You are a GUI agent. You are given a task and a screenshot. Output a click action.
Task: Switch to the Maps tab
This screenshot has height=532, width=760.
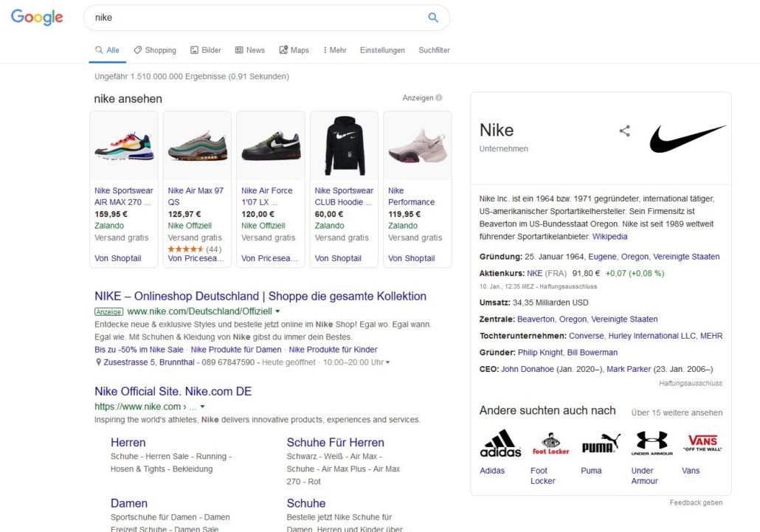294,50
